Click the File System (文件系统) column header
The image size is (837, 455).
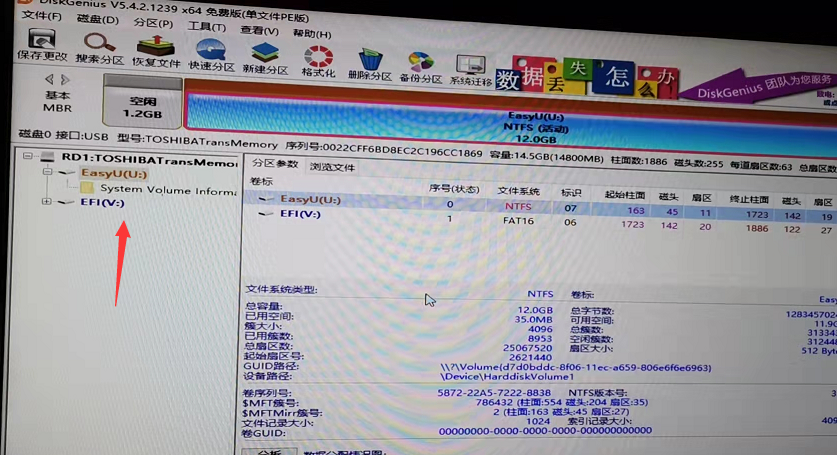point(518,191)
